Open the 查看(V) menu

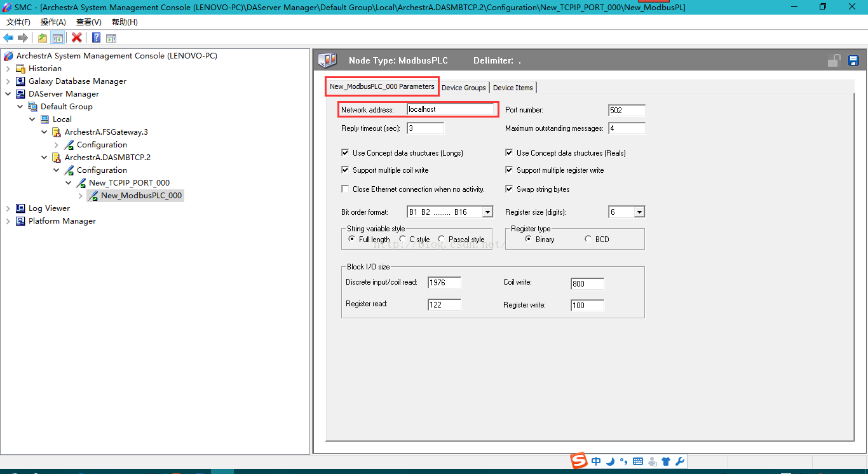(89, 22)
